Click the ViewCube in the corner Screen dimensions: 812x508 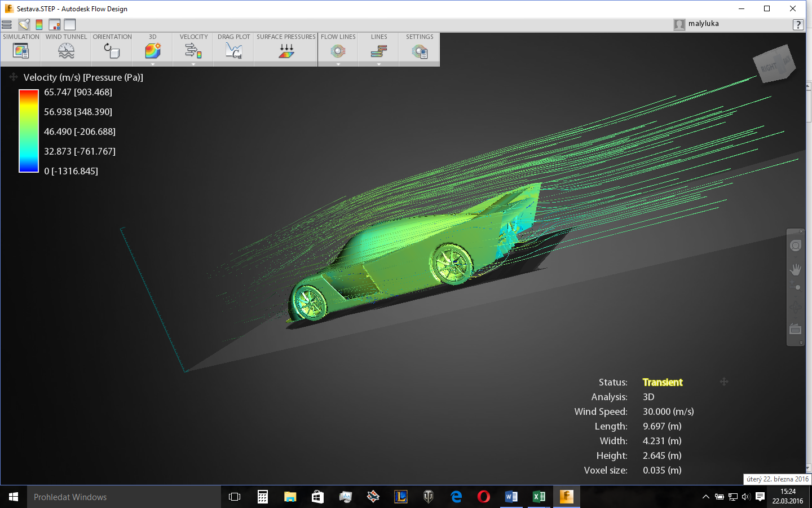coord(775,64)
